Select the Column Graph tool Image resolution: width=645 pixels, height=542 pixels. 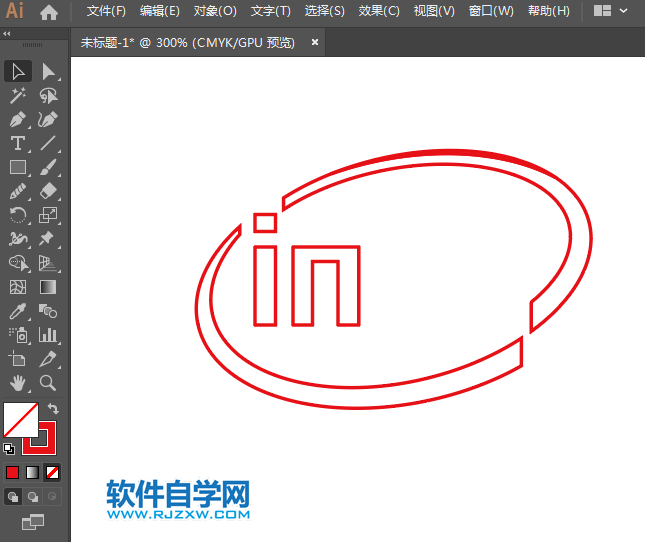(x=49, y=335)
